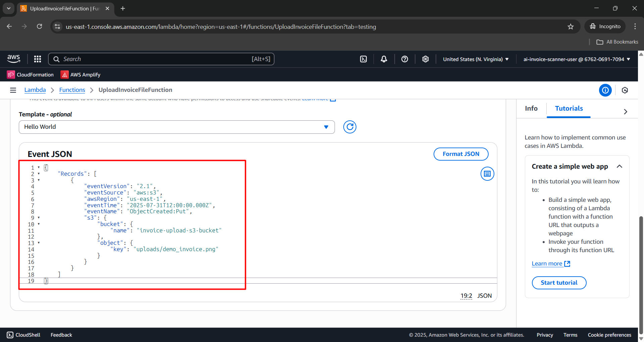
Task: Open the notifications bell
Action: (384, 59)
